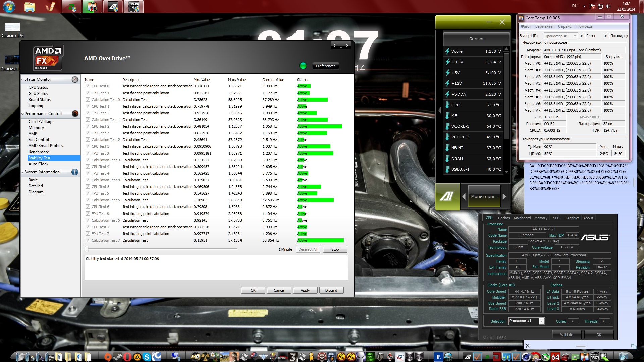
Task: Select Benchmark in the OverDrive sidebar
Action: 39,152
